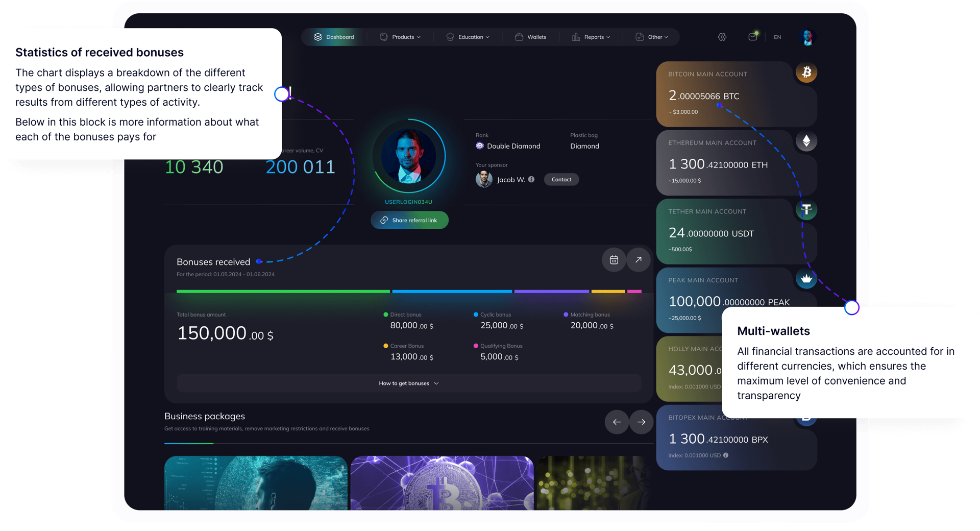Open the purple Bitcoin business package

(x=442, y=483)
